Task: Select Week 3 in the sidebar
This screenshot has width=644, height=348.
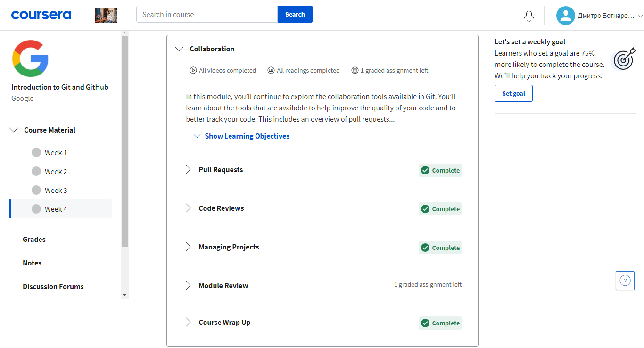Action: click(x=60, y=191)
